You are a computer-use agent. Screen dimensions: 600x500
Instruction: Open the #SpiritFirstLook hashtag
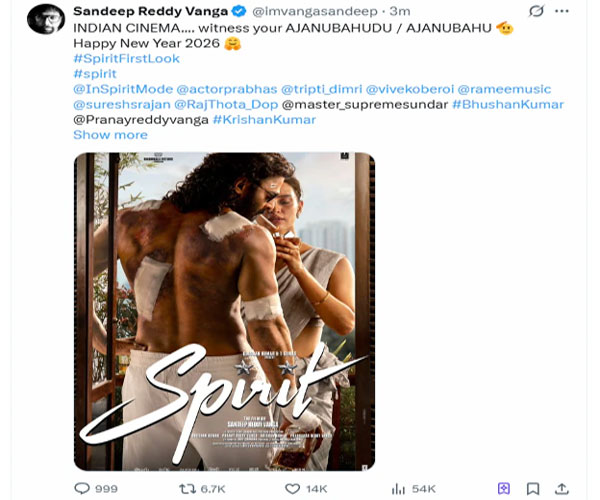pos(119,59)
